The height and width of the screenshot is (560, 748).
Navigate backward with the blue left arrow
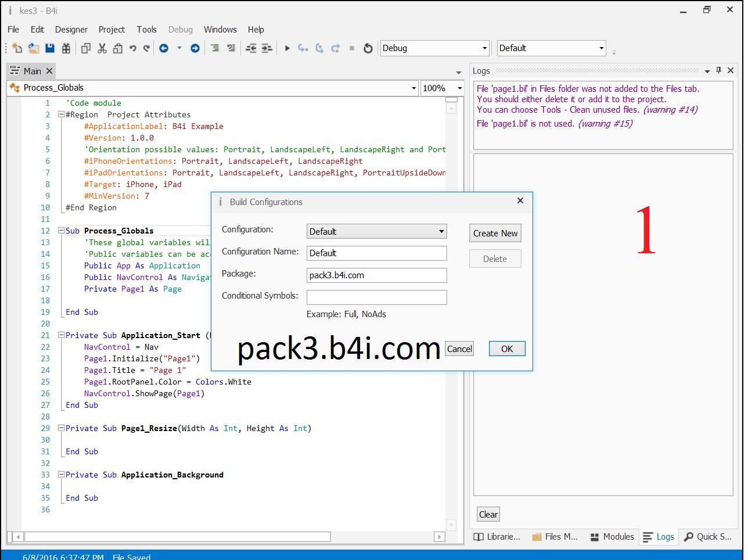[x=164, y=48]
